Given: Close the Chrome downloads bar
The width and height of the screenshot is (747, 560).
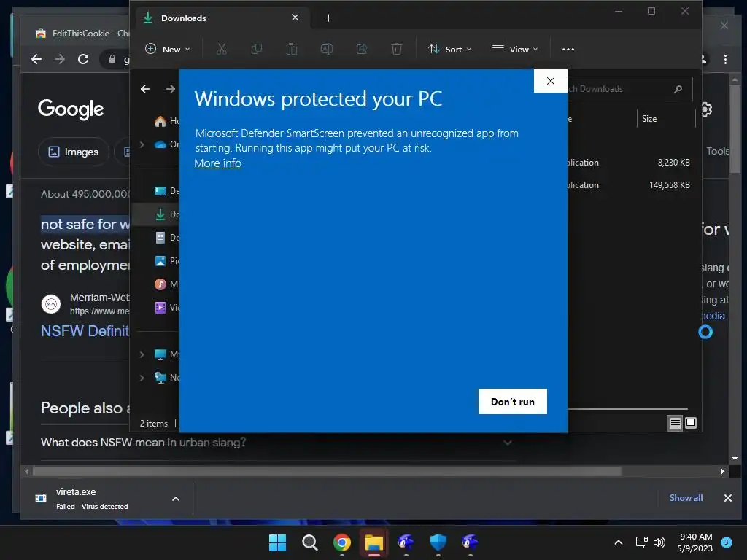Looking at the screenshot, I should point(727,498).
